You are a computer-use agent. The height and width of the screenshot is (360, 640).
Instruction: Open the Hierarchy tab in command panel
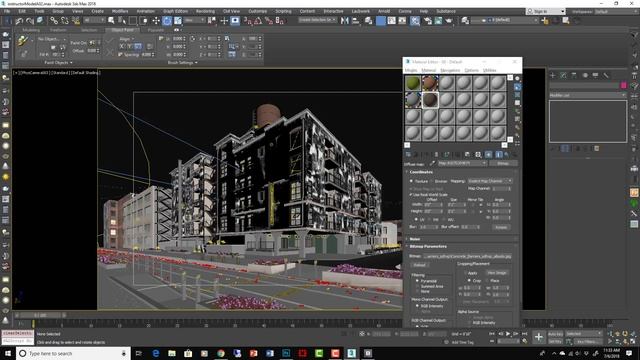pyautogui.click(x=574, y=76)
